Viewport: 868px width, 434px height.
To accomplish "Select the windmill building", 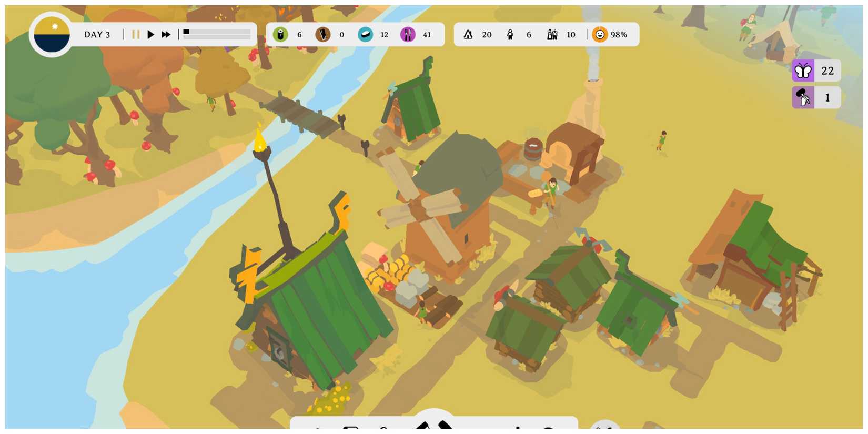I will (x=442, y=208).
